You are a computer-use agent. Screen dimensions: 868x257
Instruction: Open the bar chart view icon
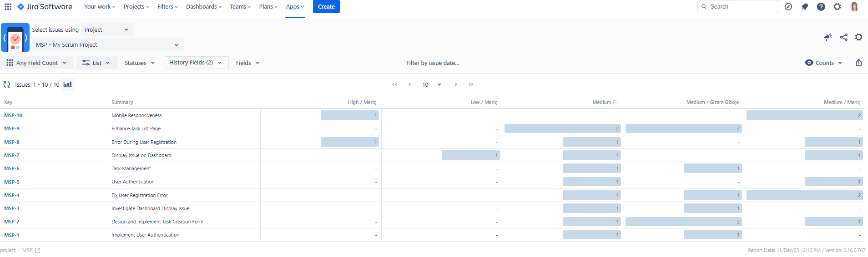68,84
